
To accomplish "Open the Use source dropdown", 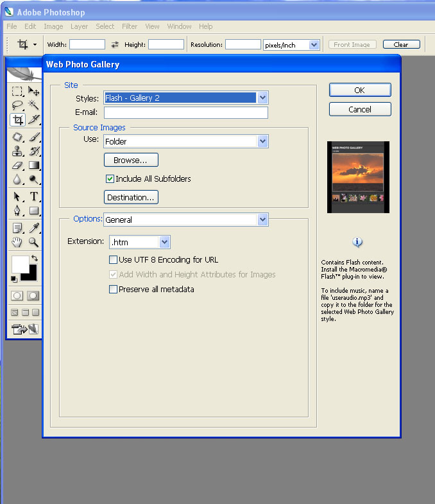I will 262,141.
